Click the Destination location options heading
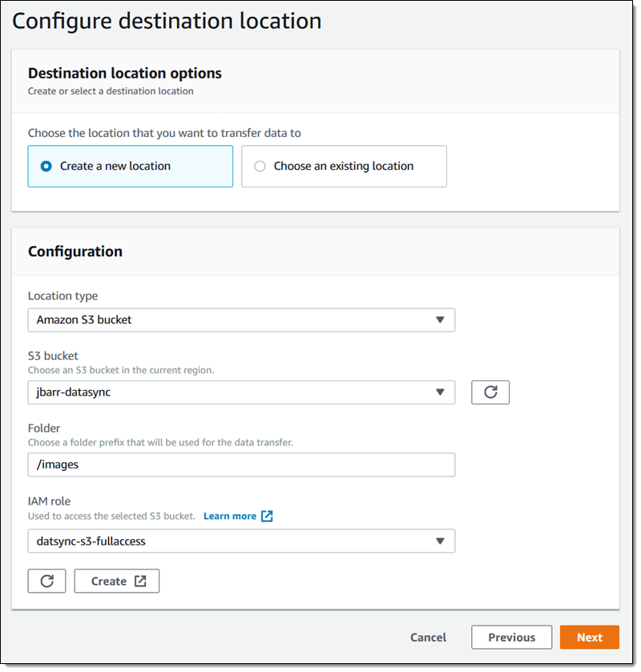641x672 pixels. click(125, 74)
